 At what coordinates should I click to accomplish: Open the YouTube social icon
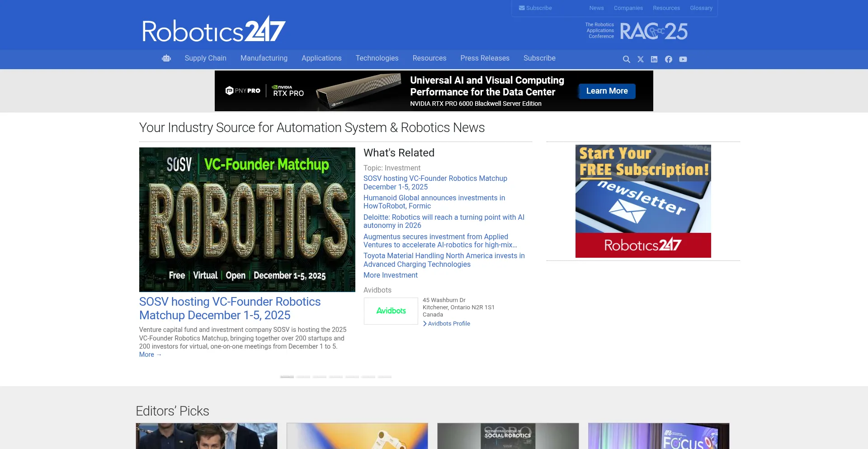[x=683, y=59]
